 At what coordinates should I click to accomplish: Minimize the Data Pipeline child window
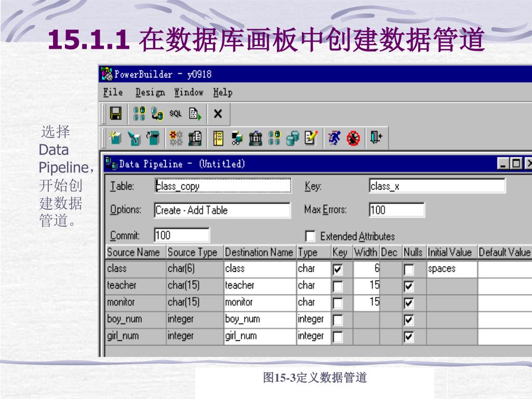[503, 164]
